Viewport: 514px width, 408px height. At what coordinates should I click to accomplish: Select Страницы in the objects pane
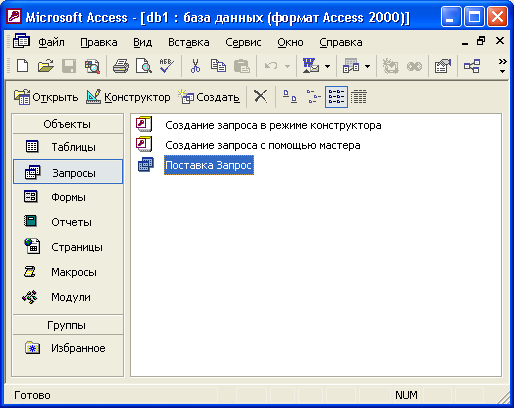tap(68, 247)
